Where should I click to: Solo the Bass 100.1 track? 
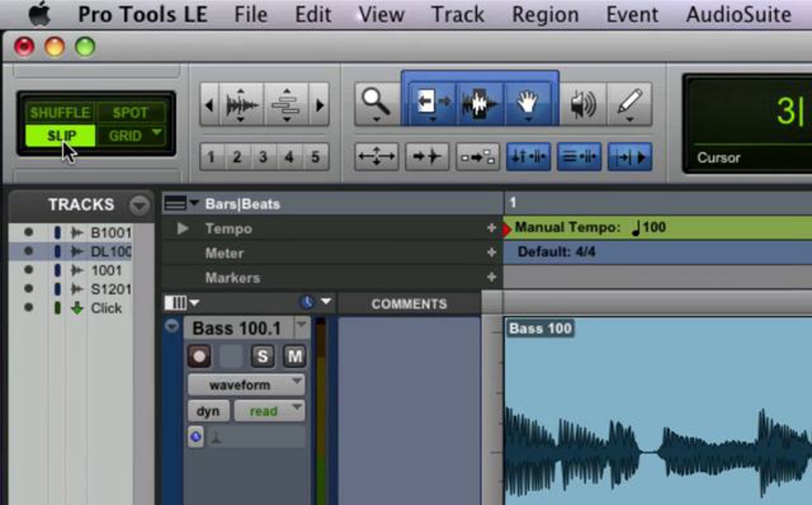point(263,356)
